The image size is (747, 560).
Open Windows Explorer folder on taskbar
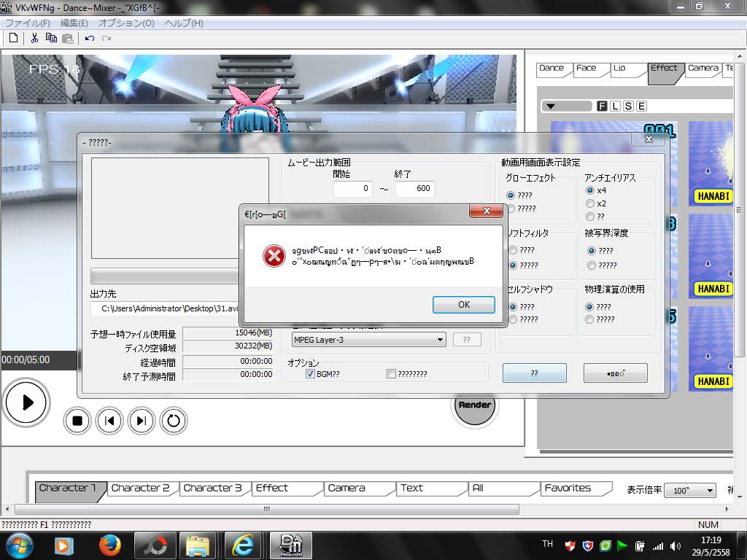click(x=198, y=545)
